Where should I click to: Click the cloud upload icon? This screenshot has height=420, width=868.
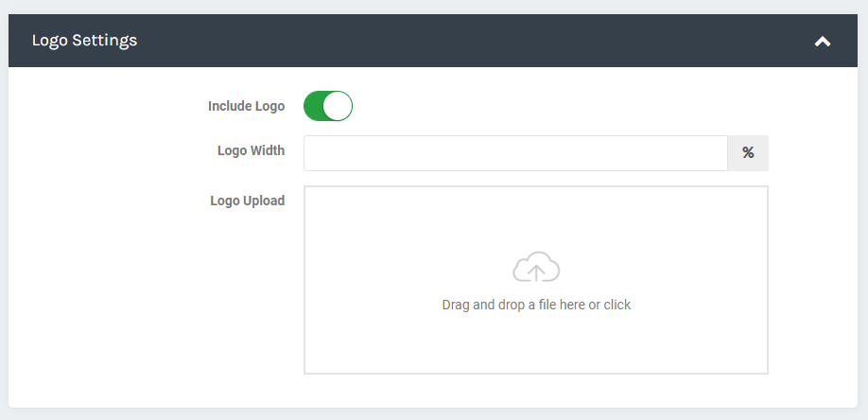(536, 267)
